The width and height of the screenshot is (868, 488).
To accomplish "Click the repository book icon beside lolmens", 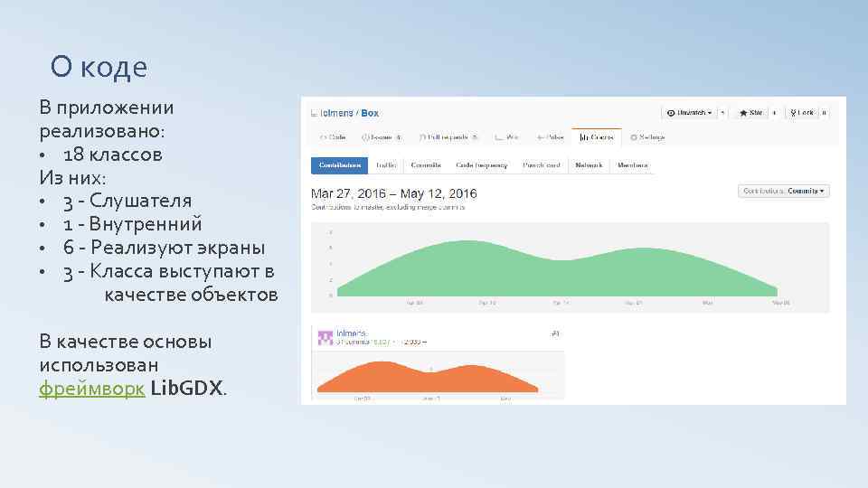I will (x=314, y=113).
